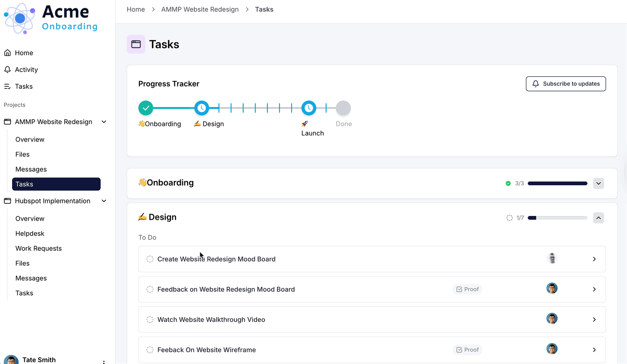The image size is (627, 364).
Task: Click the Acme Onboarding atom logo
Action: 20,19
